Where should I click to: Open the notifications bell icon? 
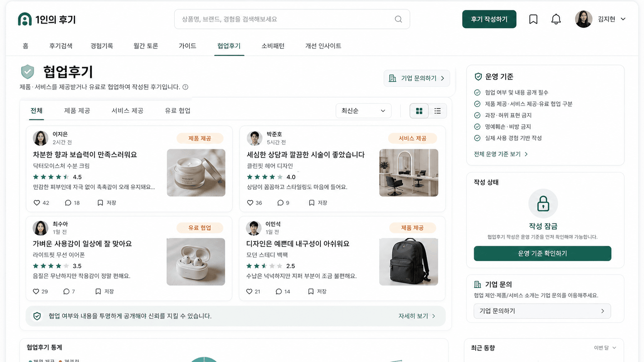(x=556, y=19)
